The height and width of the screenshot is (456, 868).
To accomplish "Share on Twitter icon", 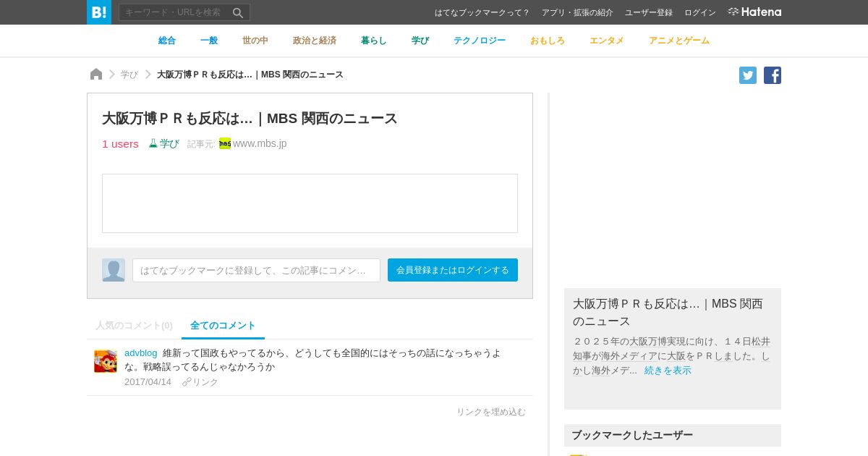I will 748,75.
